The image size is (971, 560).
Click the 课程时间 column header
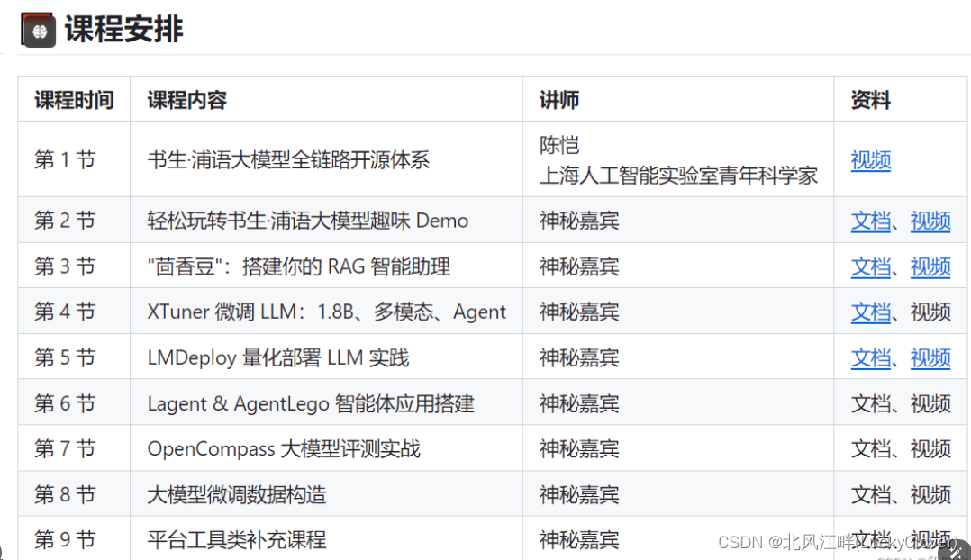(x=74, y=100)
